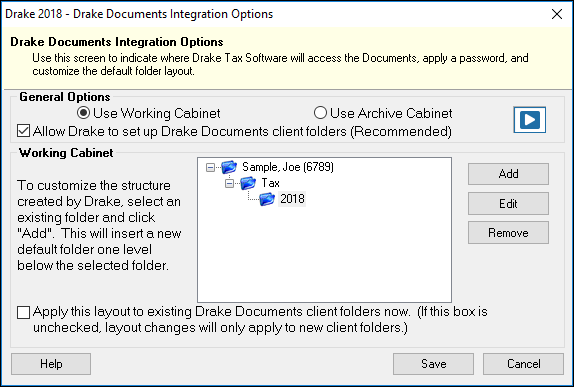The image size is (574, 387).
Task: Collapse the Tax tree node
Action: click(229, 183)
